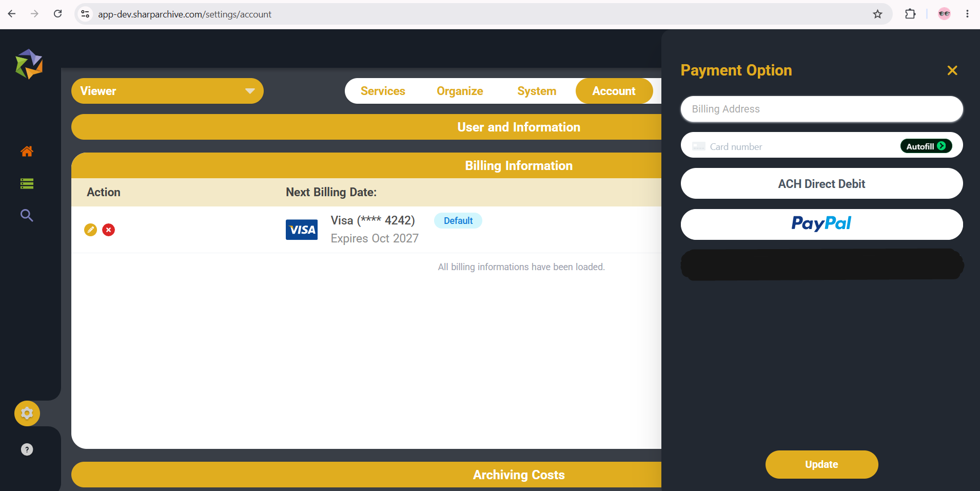Open settings gear in sidebar
The image size is (980, 491).
coord(27,413)
